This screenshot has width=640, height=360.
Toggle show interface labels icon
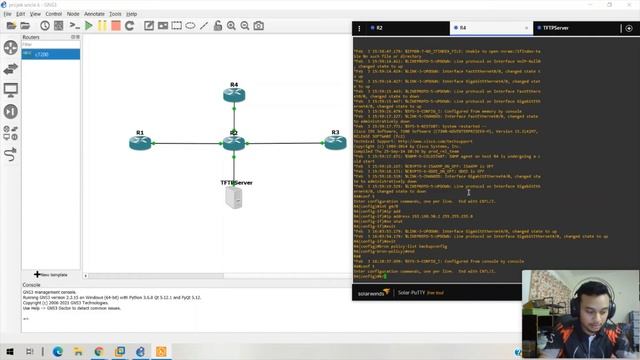[x=59, y=26]
